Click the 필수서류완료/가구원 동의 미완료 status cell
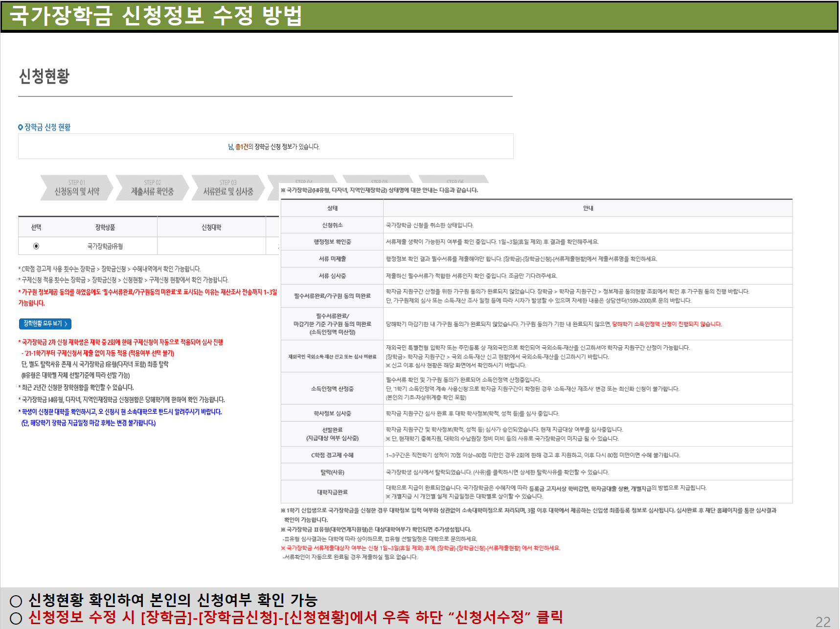Viewport: 840px width, 629px height. tap(332, 296)
